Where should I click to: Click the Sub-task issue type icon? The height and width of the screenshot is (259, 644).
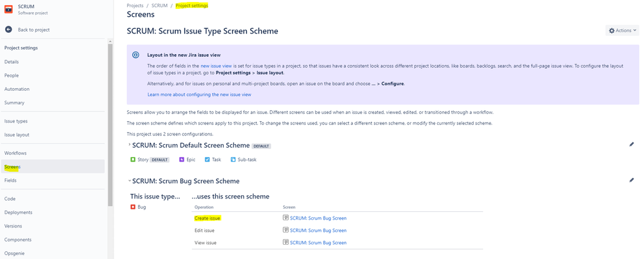233,159
